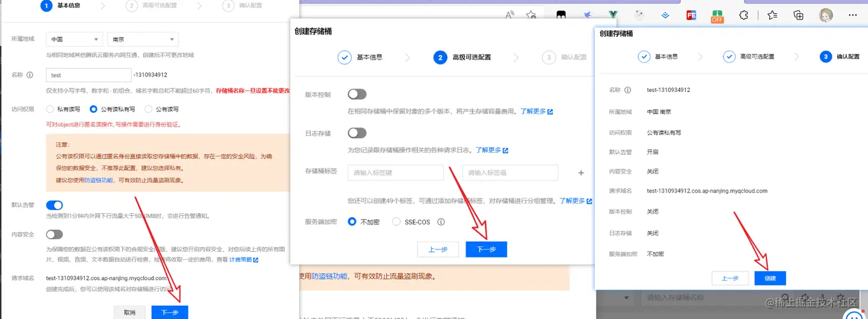Screen dimensions: 868x319
Task: Click the Read Aloud icon in browser toolbar
Action: coord(509,16)
